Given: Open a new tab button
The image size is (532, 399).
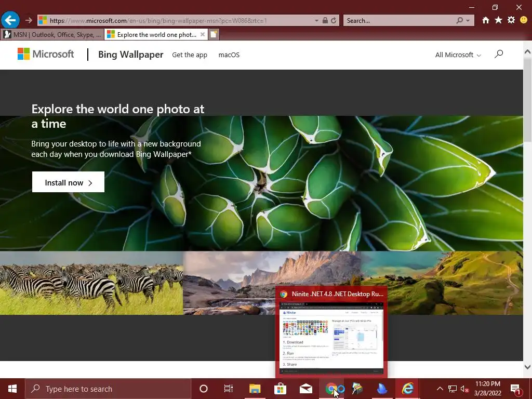Looking at the screenshot, I should pos(214,34).
